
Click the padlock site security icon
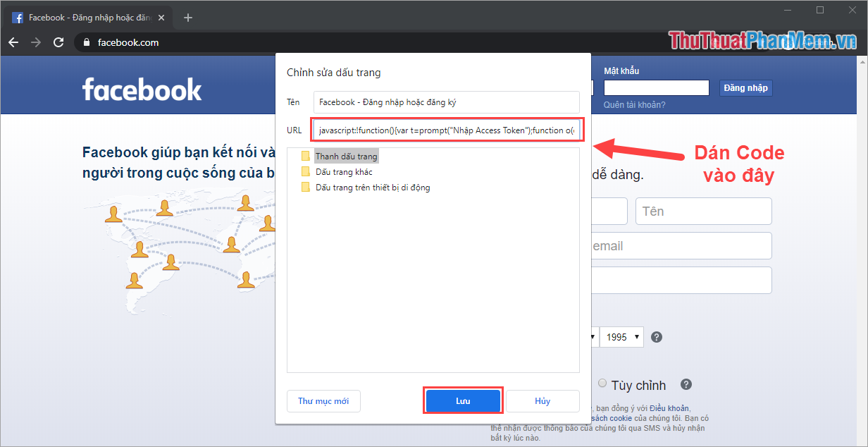tap(85, 42)
